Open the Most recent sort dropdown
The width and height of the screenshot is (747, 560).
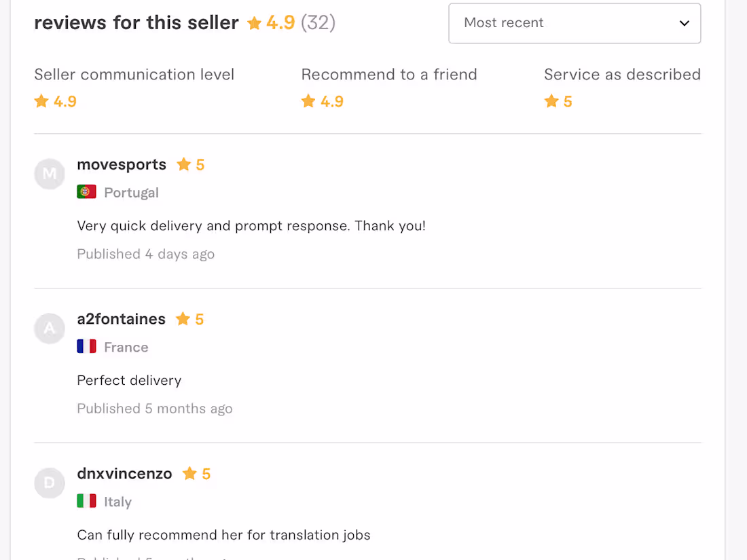(x=574, y=23)
